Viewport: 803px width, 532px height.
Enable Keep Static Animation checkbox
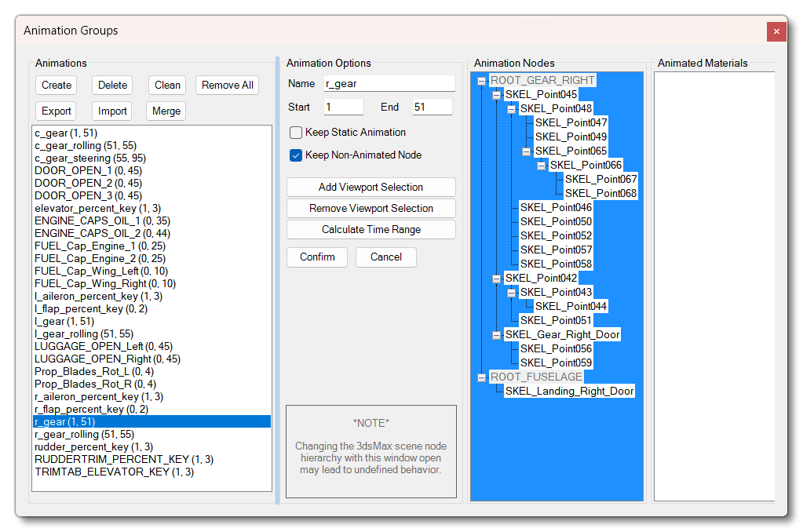click(x=296, y=133)
